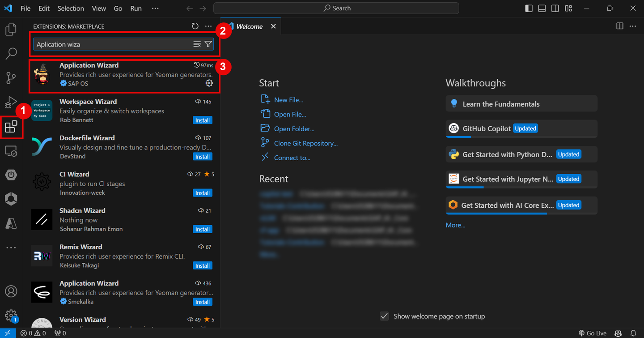Open the Explorer view in the activity bar

[11, 30]
